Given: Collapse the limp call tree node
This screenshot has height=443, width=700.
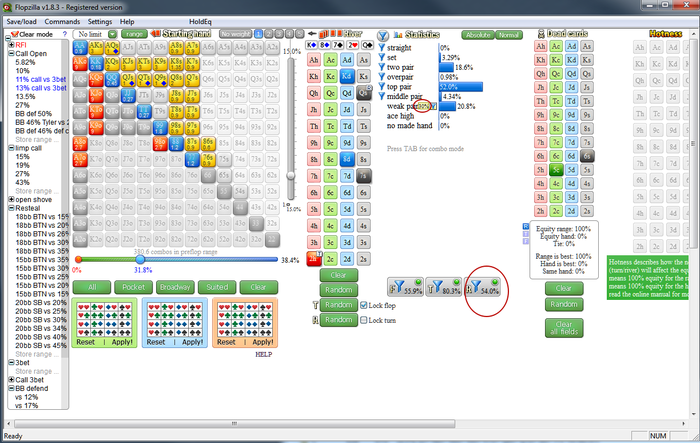Looking at the screenshot, I should [12, 148].
